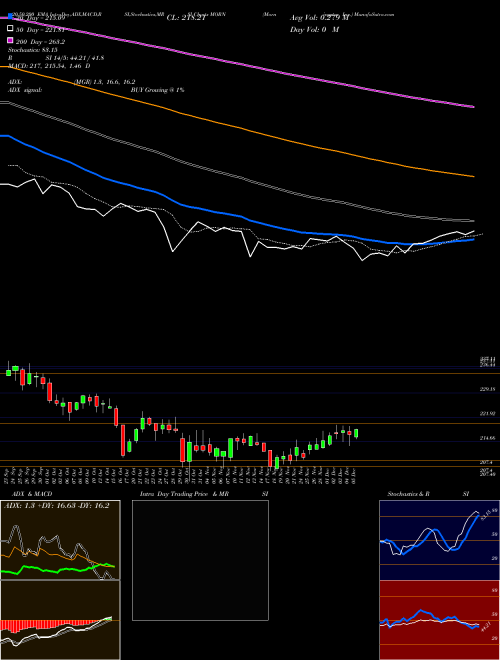
Task: Click the Day Vol: 0 M label
Action: coord(314,29)
